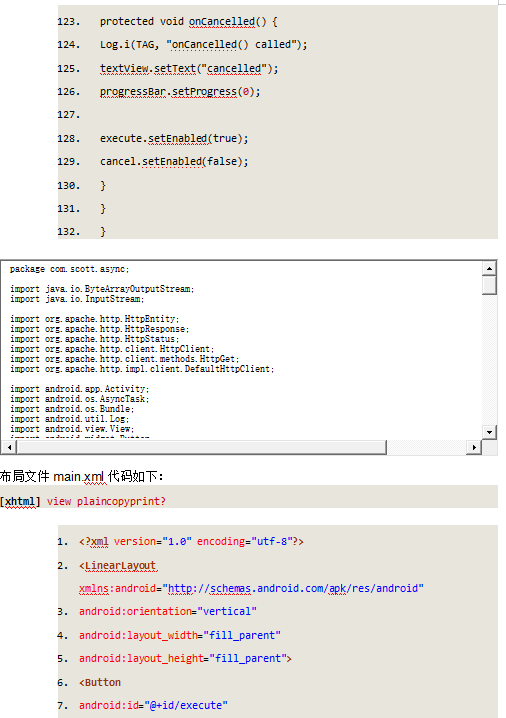Click the [xhtml] label

20,501
